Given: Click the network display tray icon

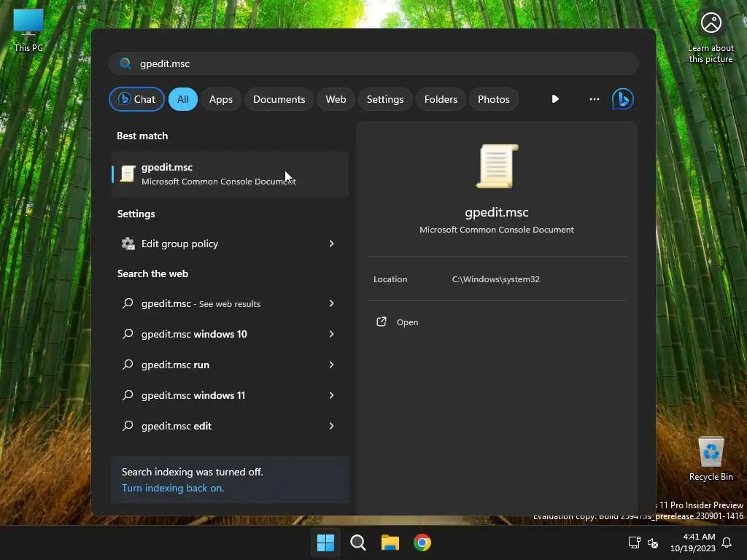Looking at the screenshot, I should point(634,542).
